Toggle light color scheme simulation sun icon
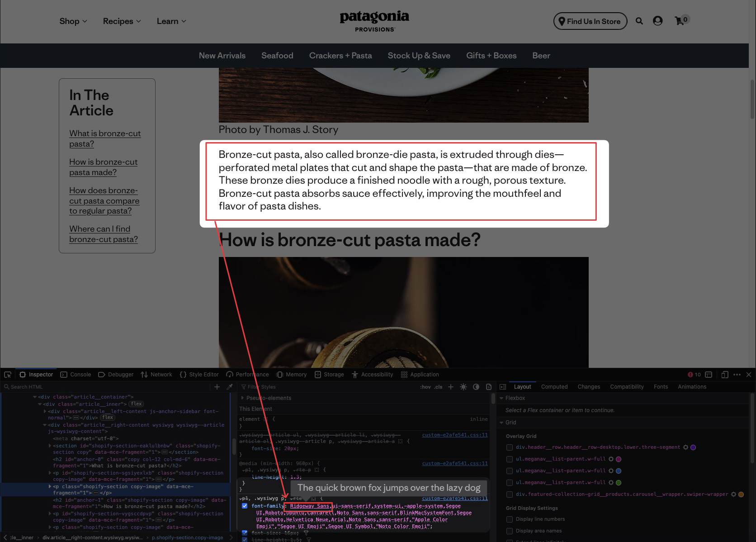Screen dimensions: 756x542 [463, 387]
